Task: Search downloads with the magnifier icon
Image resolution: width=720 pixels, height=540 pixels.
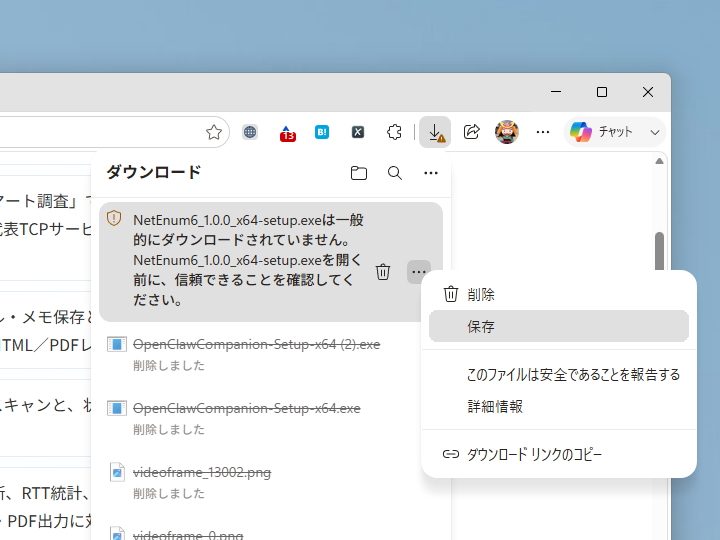Action: click(395, 173)
